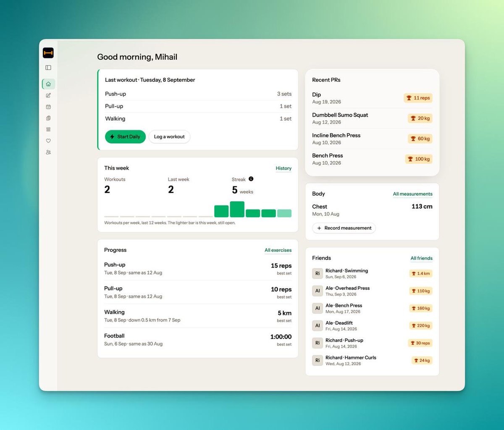Open Push-up progress row
The width and height of the screenshot is (504, 430).
click(x=198, y=269)
